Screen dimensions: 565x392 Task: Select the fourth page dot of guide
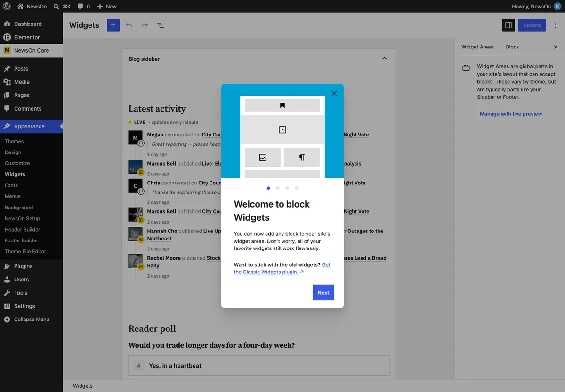point(297,188)
